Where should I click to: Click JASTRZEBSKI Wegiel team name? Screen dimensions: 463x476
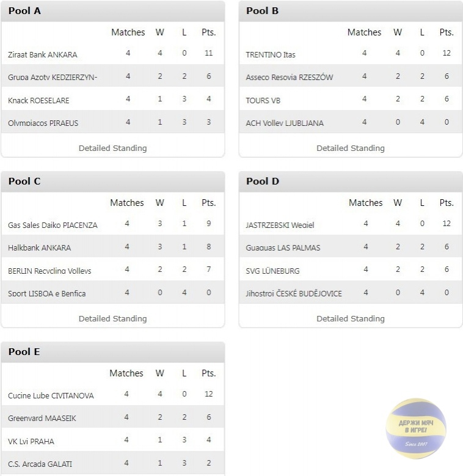(x=280, y=225)
